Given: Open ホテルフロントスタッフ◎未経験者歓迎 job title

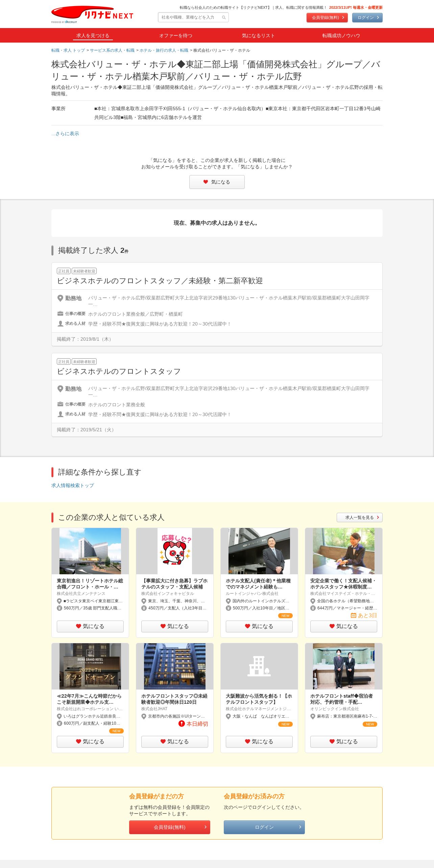Looking at the screenshot, I should pyautogui.click(x=174, y=699).
